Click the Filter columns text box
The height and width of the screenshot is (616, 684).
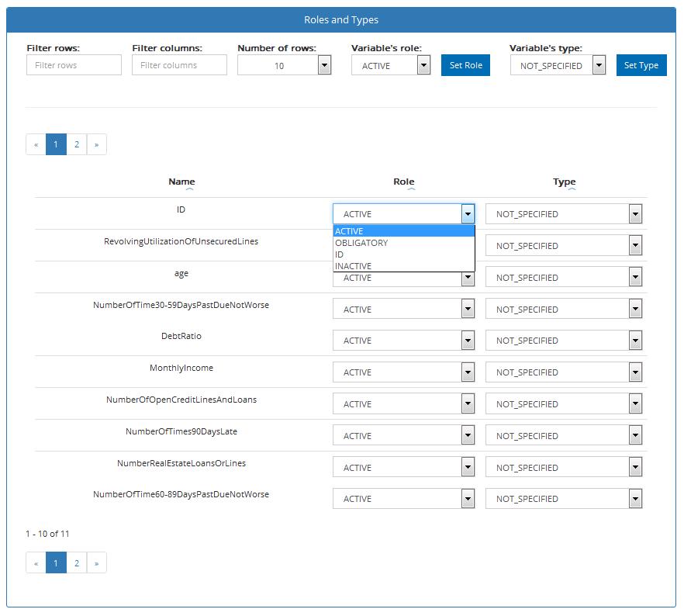(x=179, y=65)
